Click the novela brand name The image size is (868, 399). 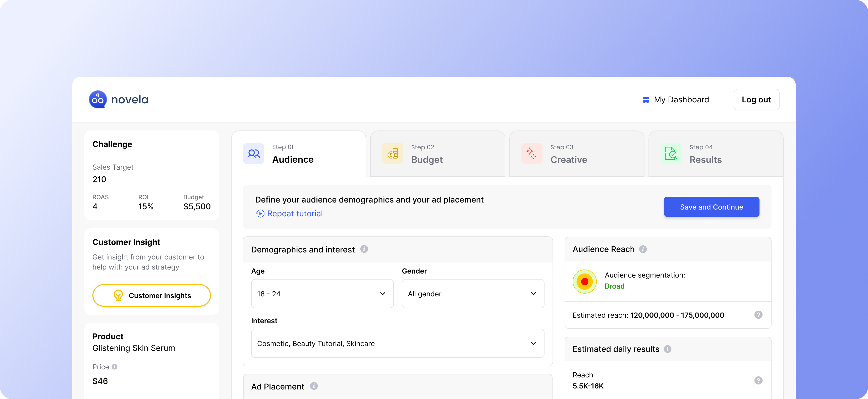(130, 100)
